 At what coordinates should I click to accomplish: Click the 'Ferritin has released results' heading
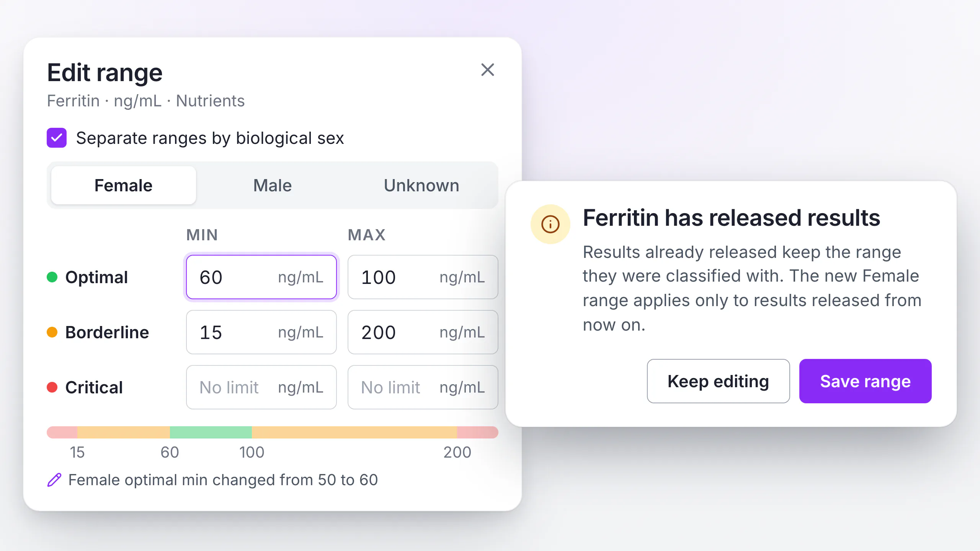pyautogui.click(x=732, y=218)
